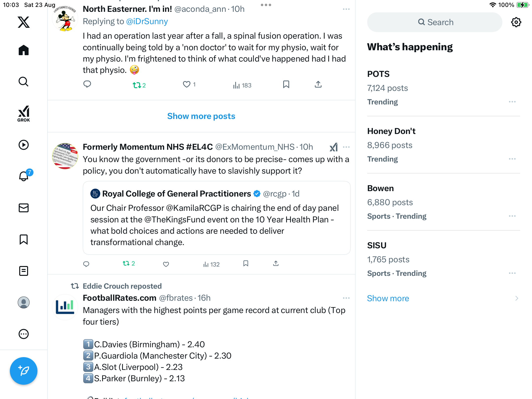532x399 pixels.
Task: Open Bookmarks in the left sidebar
Action: click(24, 239)
